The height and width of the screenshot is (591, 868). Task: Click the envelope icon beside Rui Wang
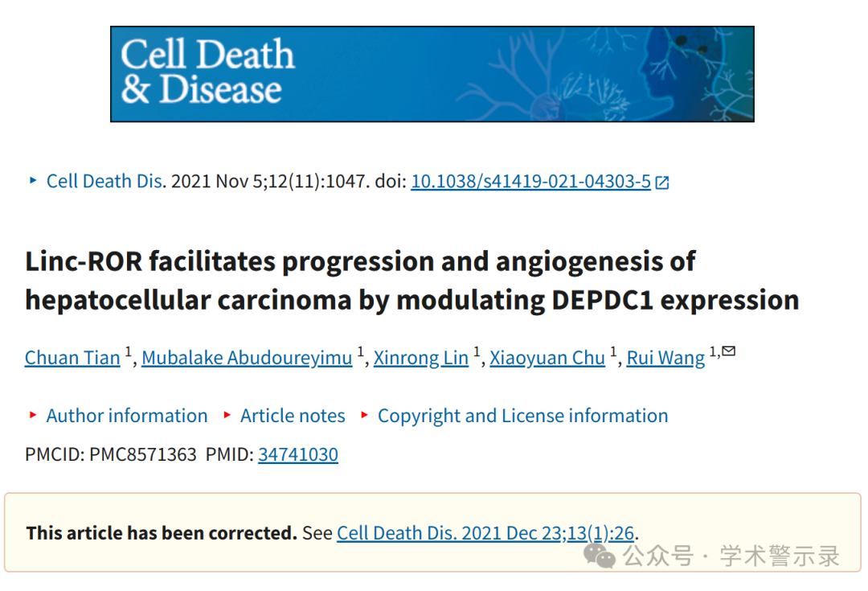point(728,351)
